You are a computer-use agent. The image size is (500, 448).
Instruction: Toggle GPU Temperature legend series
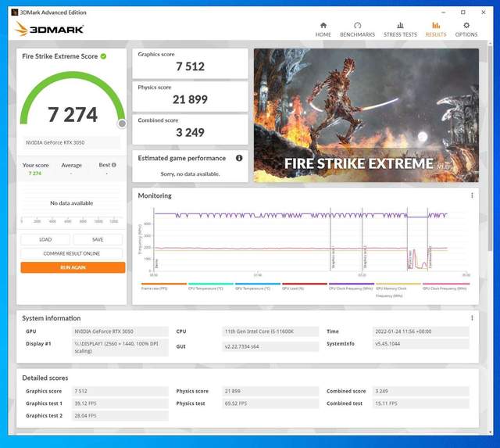[x=258, y=286]
